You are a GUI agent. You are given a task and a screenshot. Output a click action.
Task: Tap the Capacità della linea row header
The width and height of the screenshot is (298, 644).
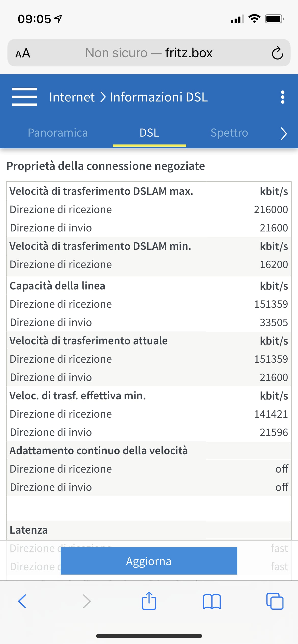pos(57,286)
